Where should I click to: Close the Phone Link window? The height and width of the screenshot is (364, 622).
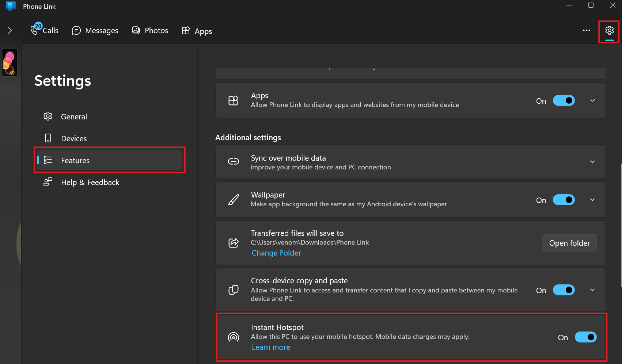613,5
